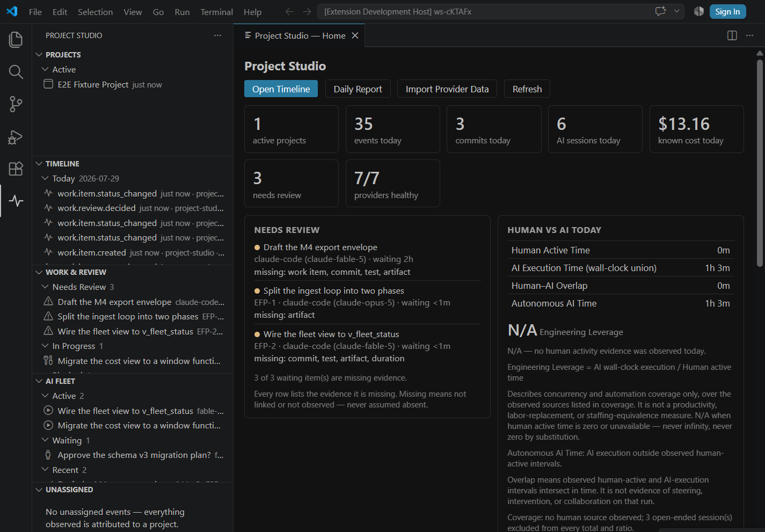765x532 pixels.
Task: Select the first work.item.status_changed timeline event
Action: coord(133,193)
